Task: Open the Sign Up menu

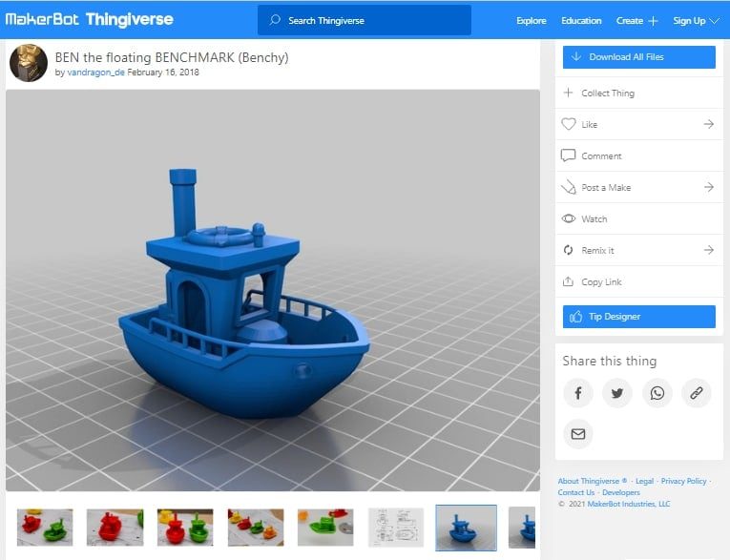Action: [x=689, y=21]
